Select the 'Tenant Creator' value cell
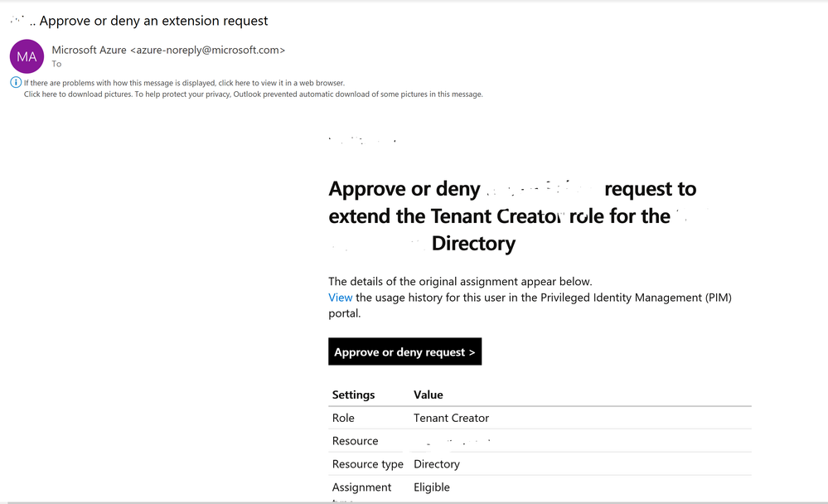Viewport: 828px width, 504px height. tap(452, 418)
